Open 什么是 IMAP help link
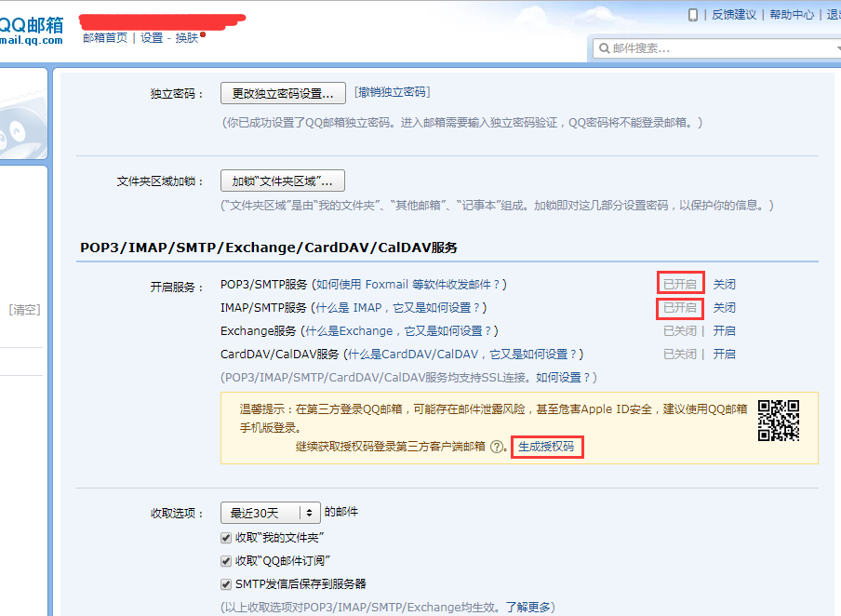 (x=397, y=307)
